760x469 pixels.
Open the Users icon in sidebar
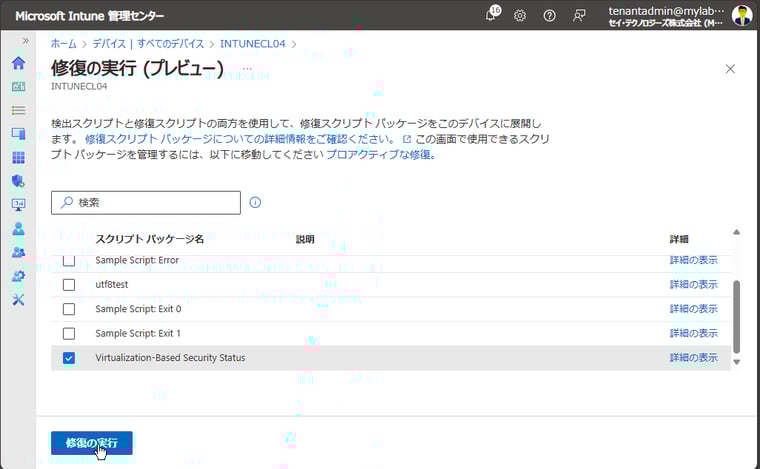pos(18,229)
